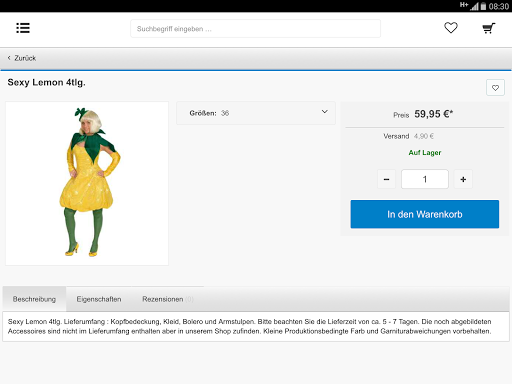
Task: Open the hamburger list menu
Action: 23,28
